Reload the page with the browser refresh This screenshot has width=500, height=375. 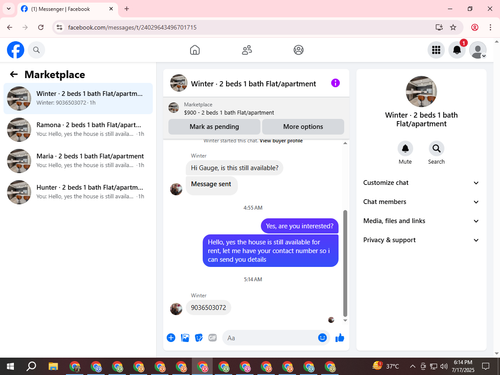point(41,27)
